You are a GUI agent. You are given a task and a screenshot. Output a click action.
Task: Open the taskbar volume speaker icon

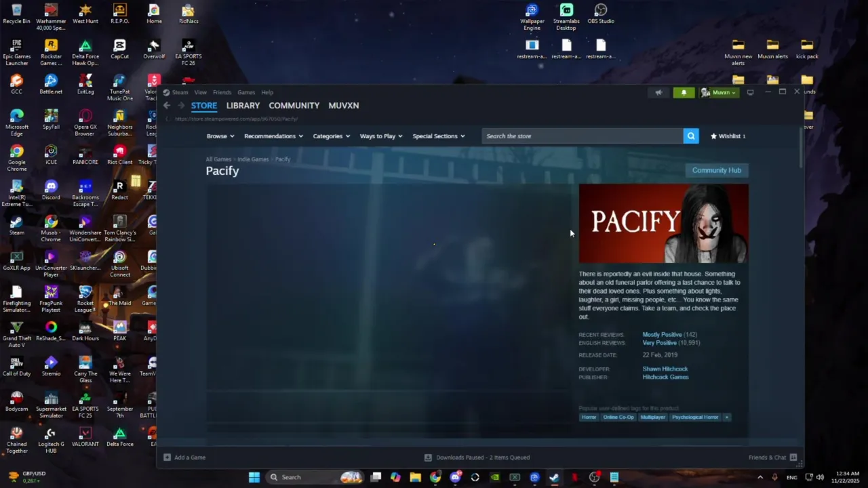[x=820, y=477]
